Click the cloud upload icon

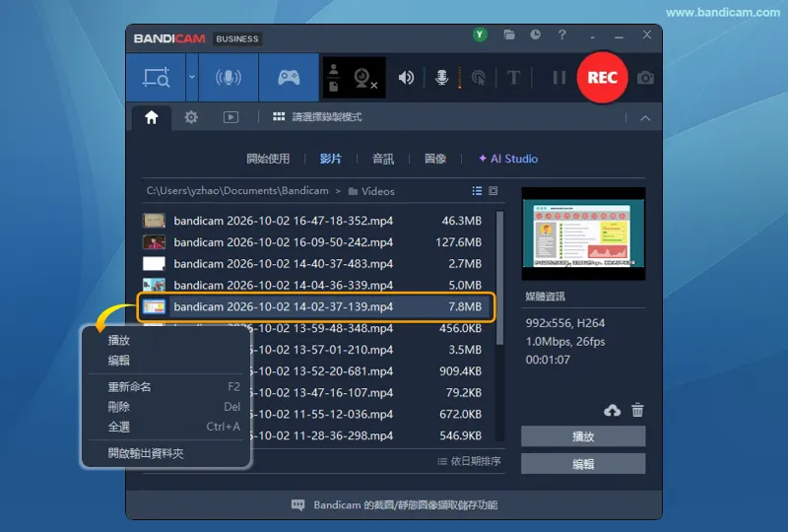click(612, 410)
